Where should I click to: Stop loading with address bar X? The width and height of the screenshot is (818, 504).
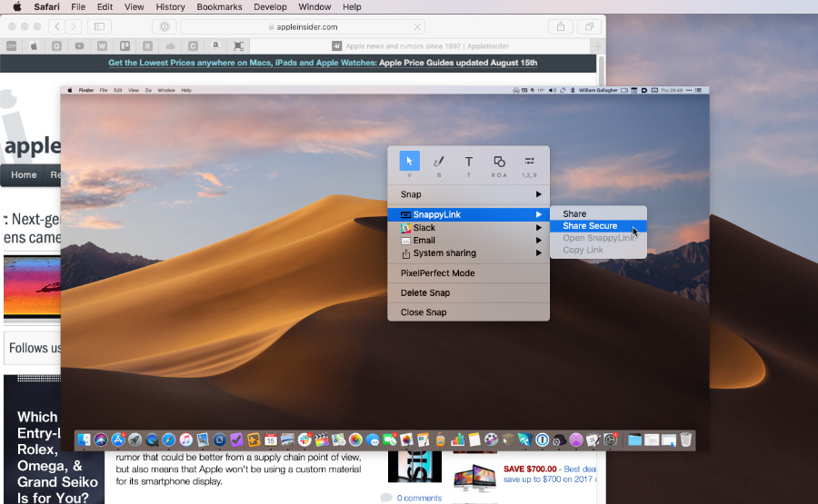point(417,26)
